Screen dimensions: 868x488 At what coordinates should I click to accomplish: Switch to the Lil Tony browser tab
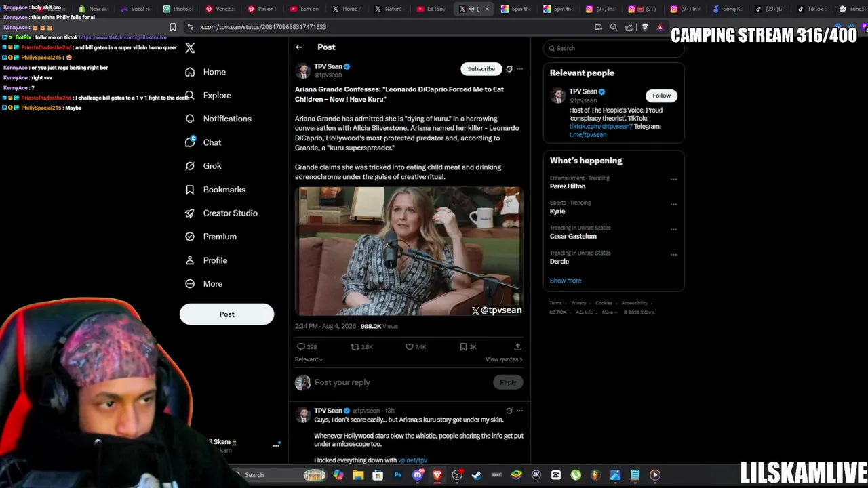pos(432,9)
